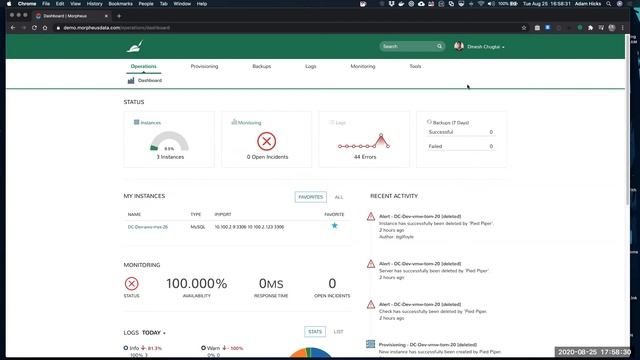This screenshot has height=360, width=640.
Task: Open the Chrome File menu
Action: 46,4
